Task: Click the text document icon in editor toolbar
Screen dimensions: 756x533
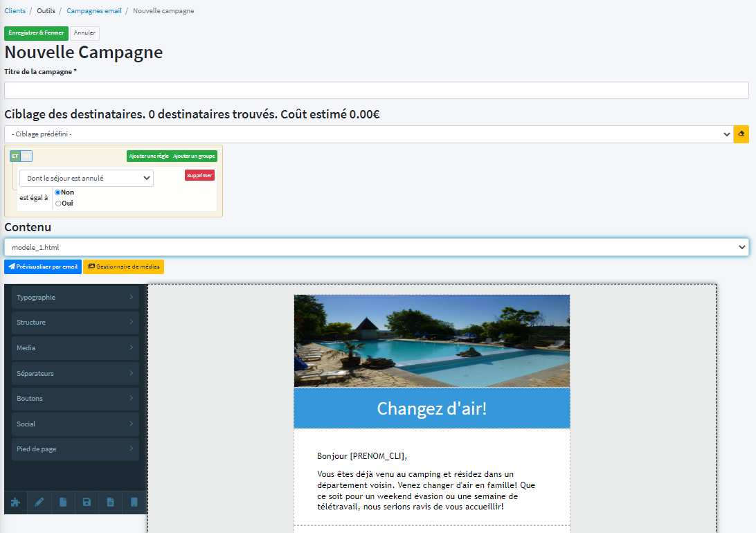Action: [x=110, y=503]
